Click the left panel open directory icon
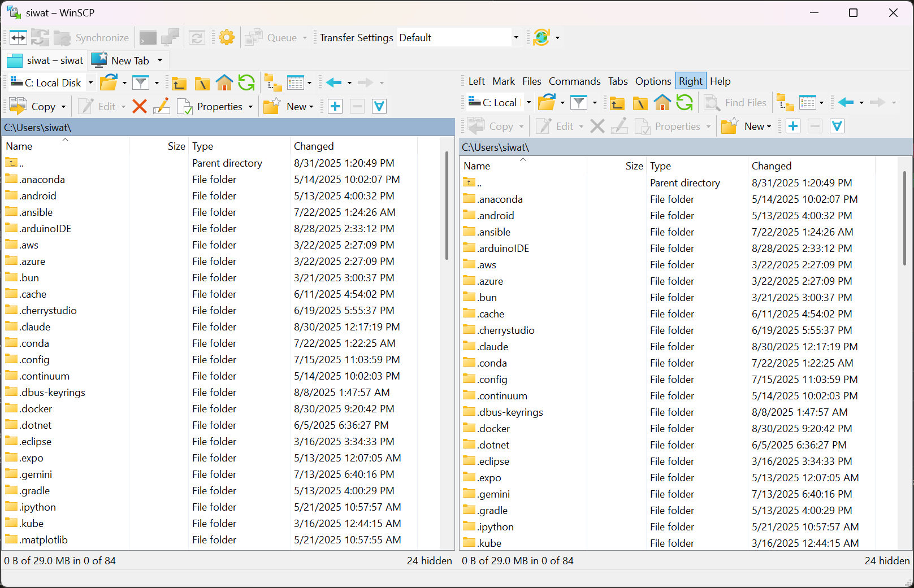Viewport: 914px width, 588px height. [x=109, y=83]
